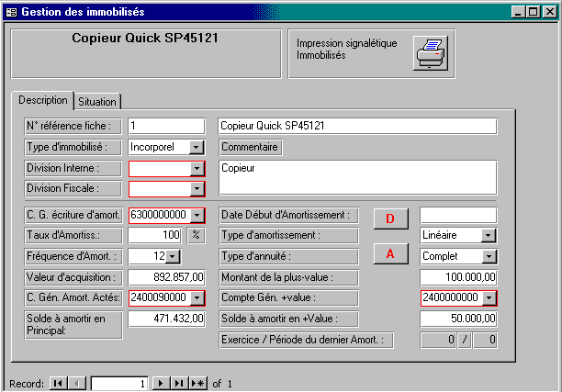Expand the Division Fiscale dropdown
562x392 pixels.
[197, 189]
